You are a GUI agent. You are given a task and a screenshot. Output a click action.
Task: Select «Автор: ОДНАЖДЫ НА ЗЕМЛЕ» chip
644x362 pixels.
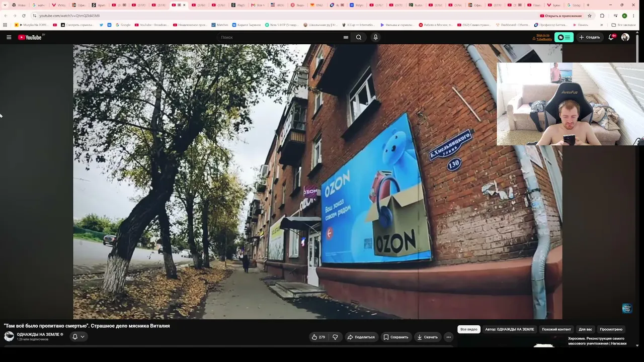(510, 329)
